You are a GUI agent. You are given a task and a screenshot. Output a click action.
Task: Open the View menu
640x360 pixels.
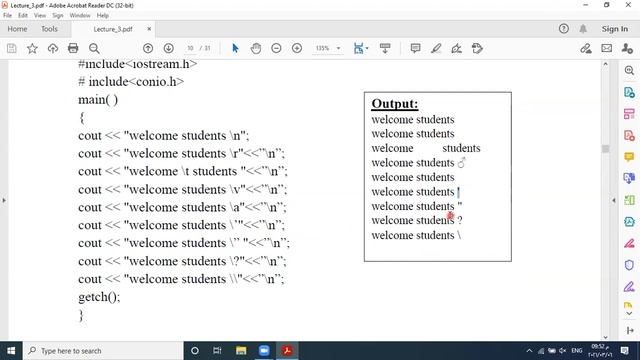pos(40,16)
